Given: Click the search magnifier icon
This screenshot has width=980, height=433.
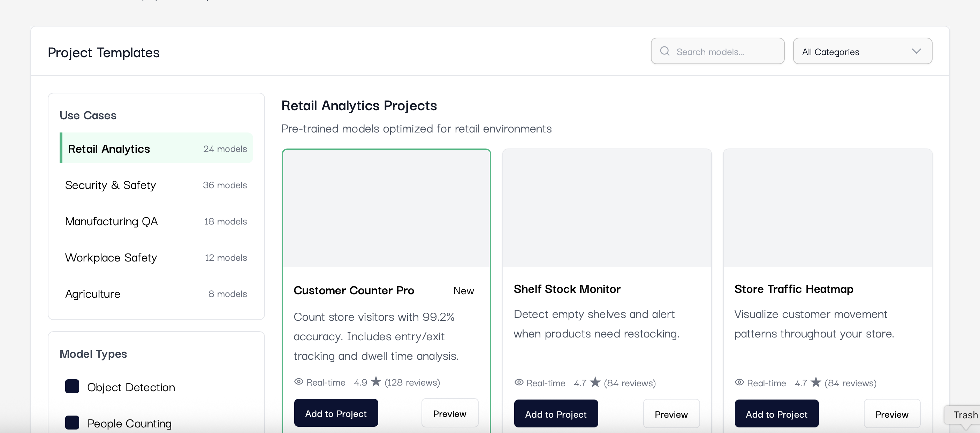Looking at the screenshot, I should [x=664, y=51].
